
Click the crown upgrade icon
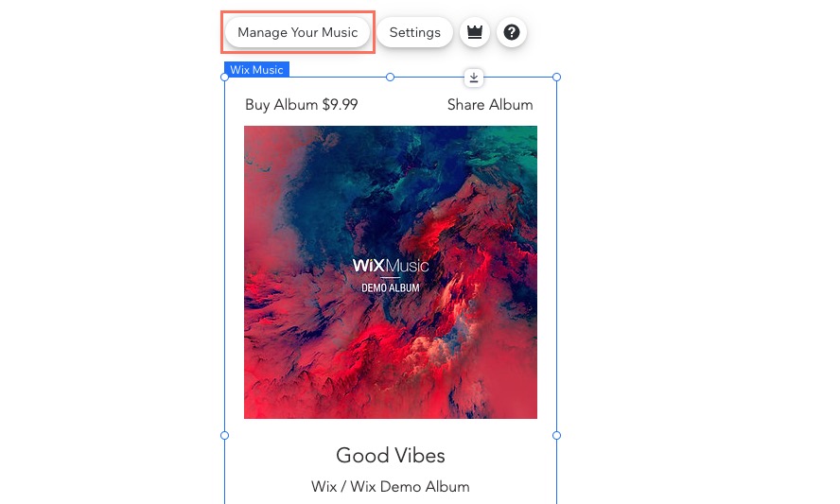point(475,32)
